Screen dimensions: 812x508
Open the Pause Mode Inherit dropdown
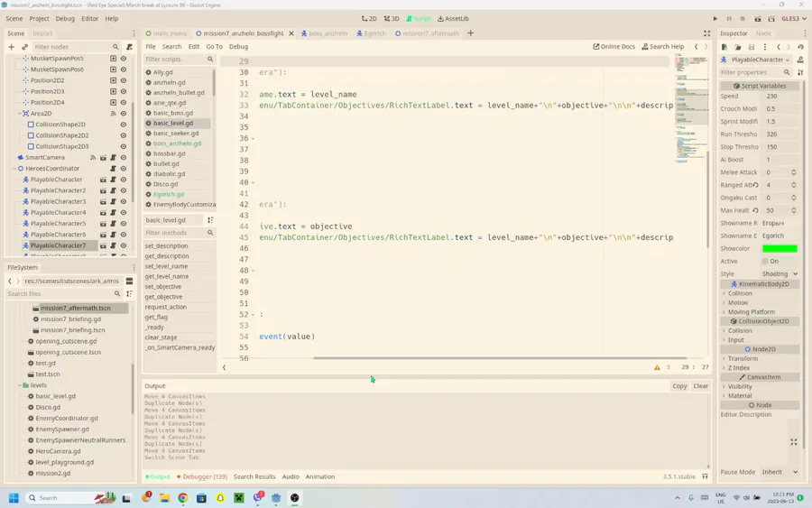coord(780,472)
